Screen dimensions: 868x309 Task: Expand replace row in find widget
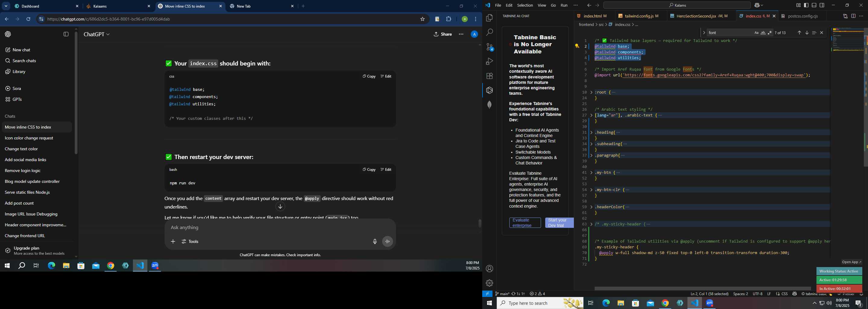pos(703,33)
